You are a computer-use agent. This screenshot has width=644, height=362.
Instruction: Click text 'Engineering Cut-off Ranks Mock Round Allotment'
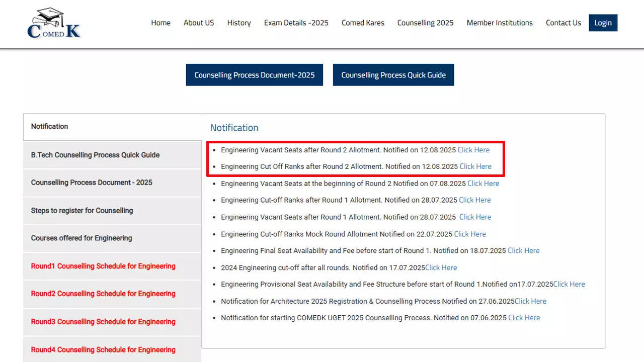point(299,234)
